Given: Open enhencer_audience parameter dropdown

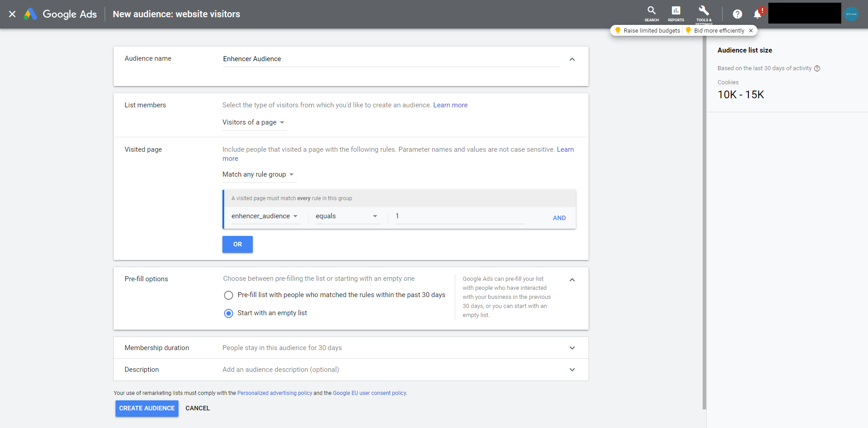Looking at the screenshot, I should [265, 216].
